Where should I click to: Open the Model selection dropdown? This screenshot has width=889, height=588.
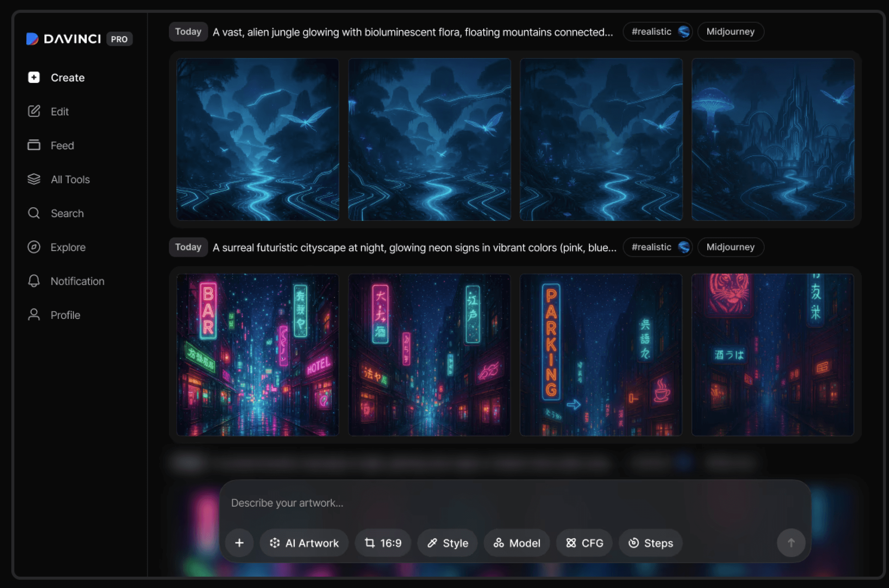click(x=517, y=542)
